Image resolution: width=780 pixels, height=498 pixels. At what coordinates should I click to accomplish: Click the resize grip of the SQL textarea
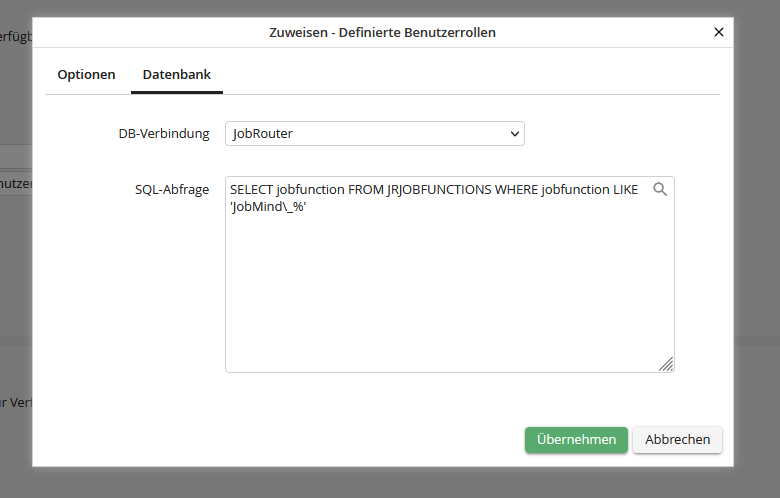(666, 364)
